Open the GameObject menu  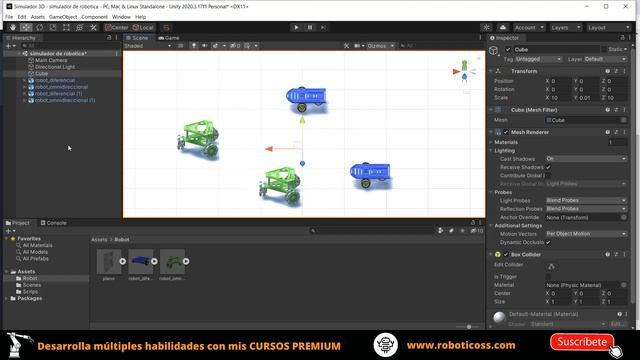tap(63, 17)
